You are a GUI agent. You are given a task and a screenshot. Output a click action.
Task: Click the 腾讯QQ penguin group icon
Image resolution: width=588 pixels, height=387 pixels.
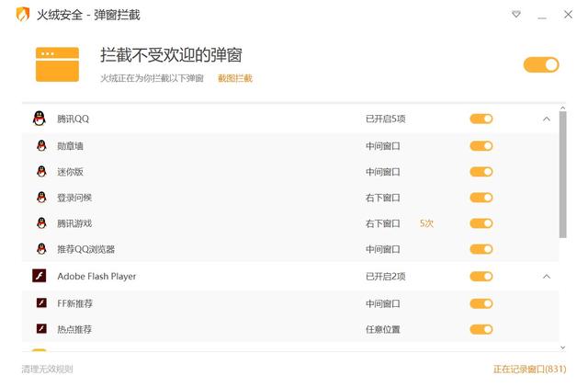[x=40, y=119]
